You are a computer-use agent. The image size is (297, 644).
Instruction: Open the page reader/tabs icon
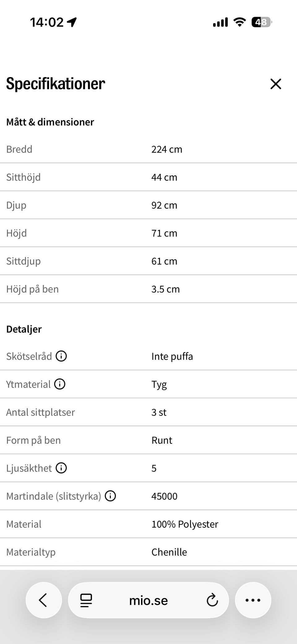[x=86, y=600]
